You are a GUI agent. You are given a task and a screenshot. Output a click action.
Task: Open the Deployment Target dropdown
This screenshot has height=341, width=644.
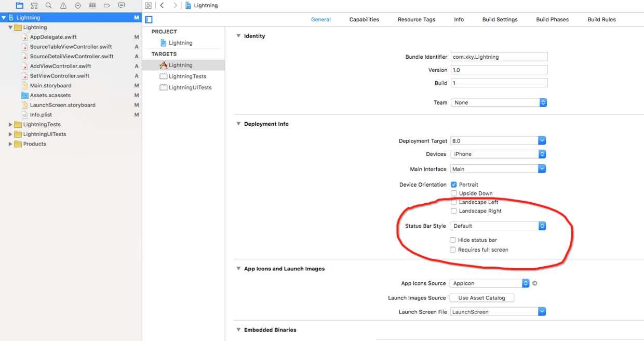click(498, 141)
